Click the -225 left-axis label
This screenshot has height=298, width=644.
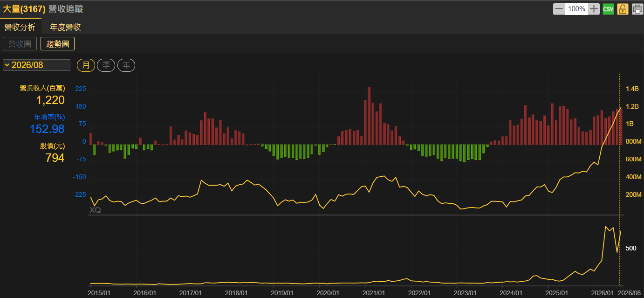(80, 194)
